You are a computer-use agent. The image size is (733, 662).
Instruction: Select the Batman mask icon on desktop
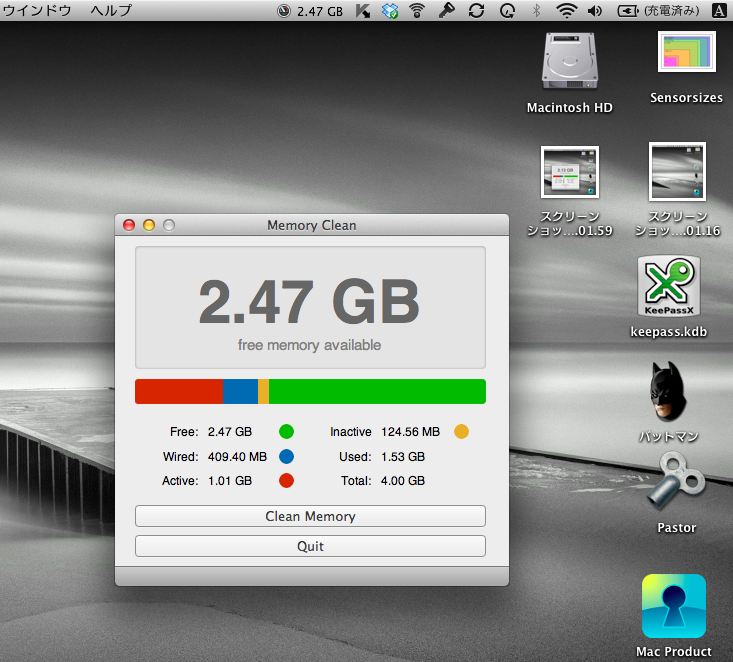pos(668,391)
